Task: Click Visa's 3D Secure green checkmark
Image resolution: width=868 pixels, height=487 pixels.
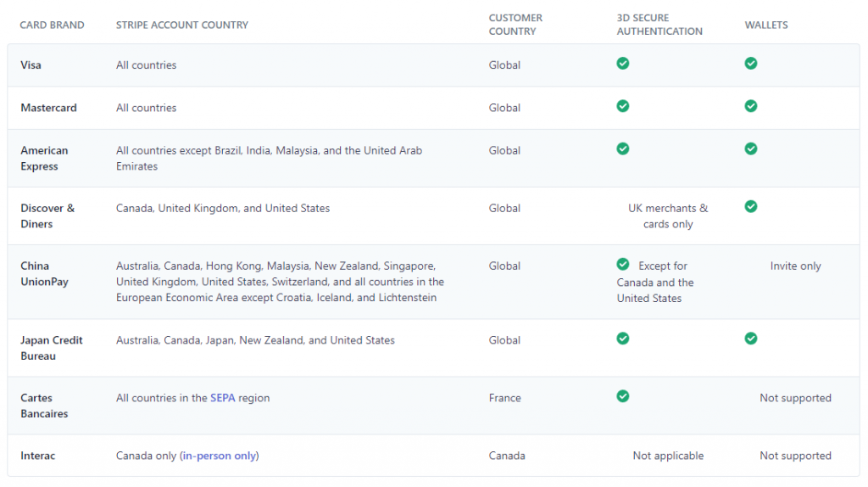Action: pyautogui.click(x=623, y=64)
